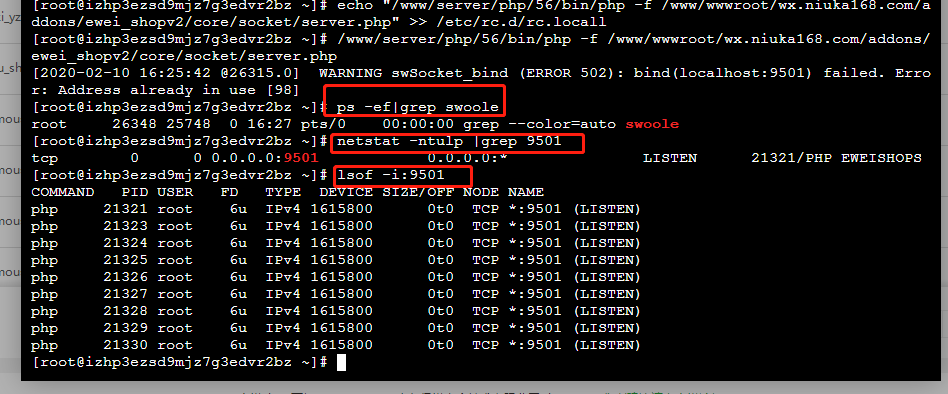Click the COMMAND column header
This screenshot has width=948, height=394.
tap(62, 192)
